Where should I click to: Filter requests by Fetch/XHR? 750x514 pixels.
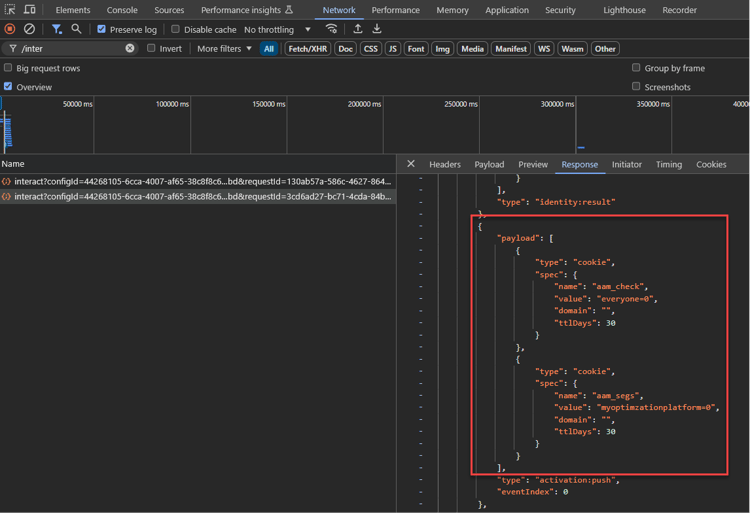307,48
